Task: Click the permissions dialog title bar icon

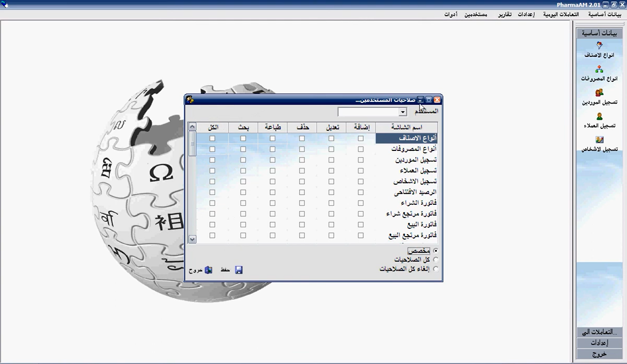Action: click(190, 99)
